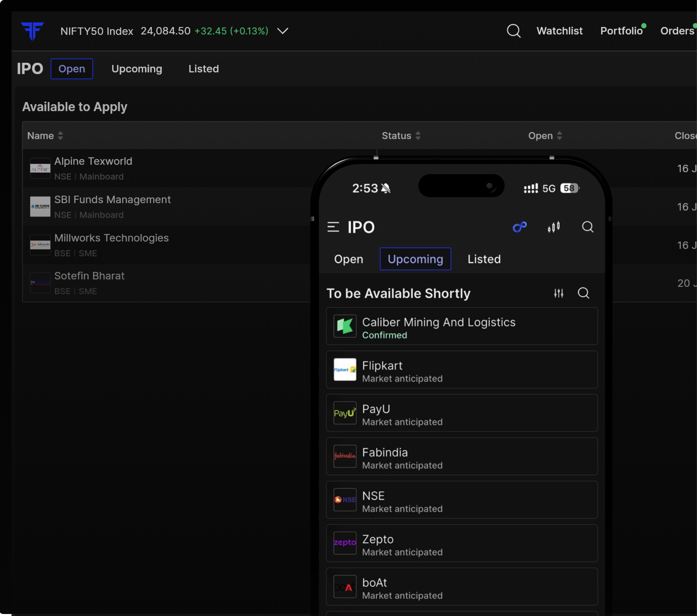Switch to the desktop Upcoming tab
This screenshot has width=697, height=616.
click(137, 69)
